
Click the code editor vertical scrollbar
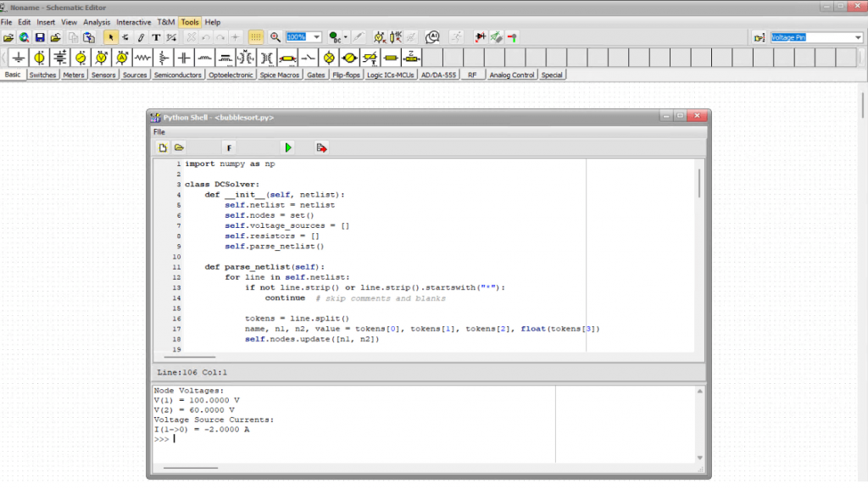[x=699, y=182]
